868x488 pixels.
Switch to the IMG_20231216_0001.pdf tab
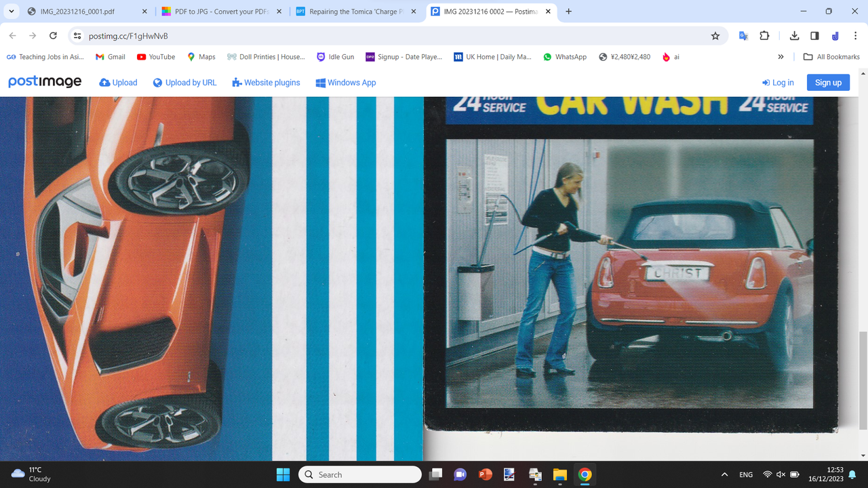click(88, 12)
